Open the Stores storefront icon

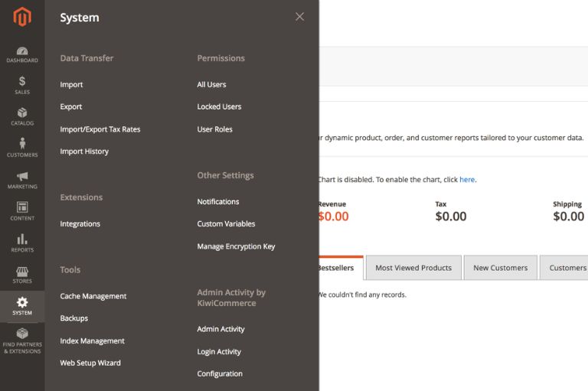click(22, 272)
